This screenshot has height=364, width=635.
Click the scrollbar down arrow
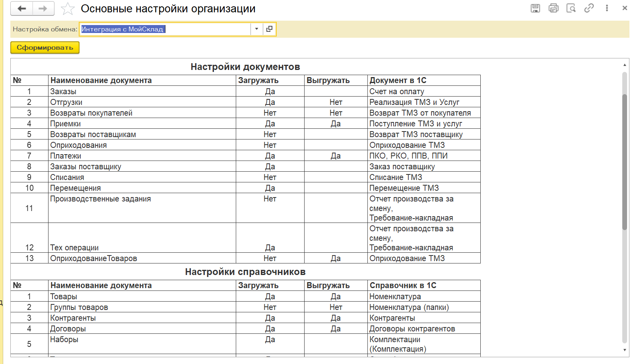[625, 350]
